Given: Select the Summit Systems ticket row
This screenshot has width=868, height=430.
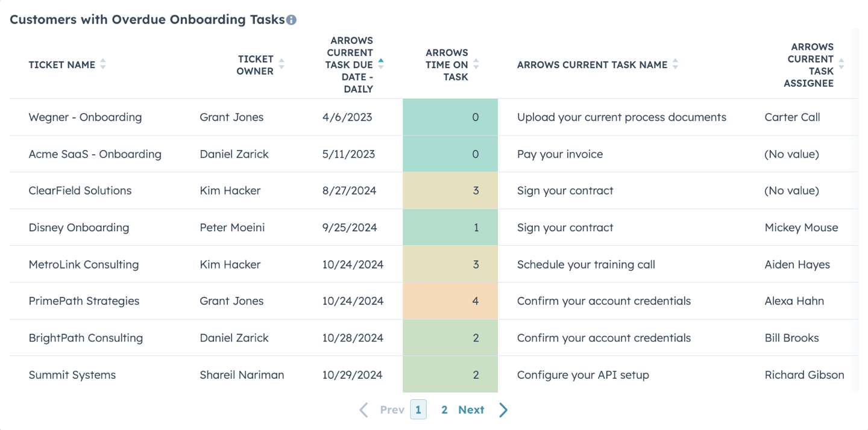Looking at the screenshot, I should pos(434,375).
